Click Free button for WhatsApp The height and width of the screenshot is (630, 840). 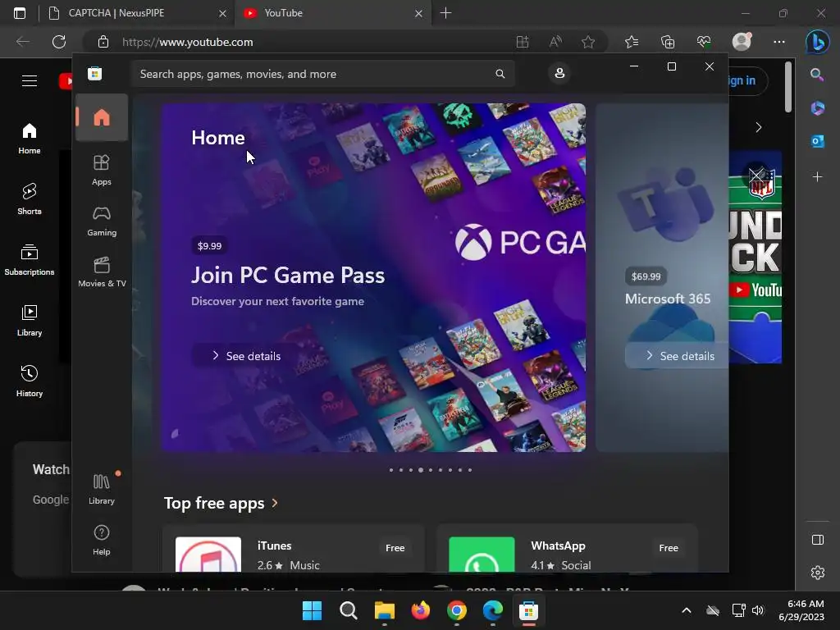[x=668, y=548]
